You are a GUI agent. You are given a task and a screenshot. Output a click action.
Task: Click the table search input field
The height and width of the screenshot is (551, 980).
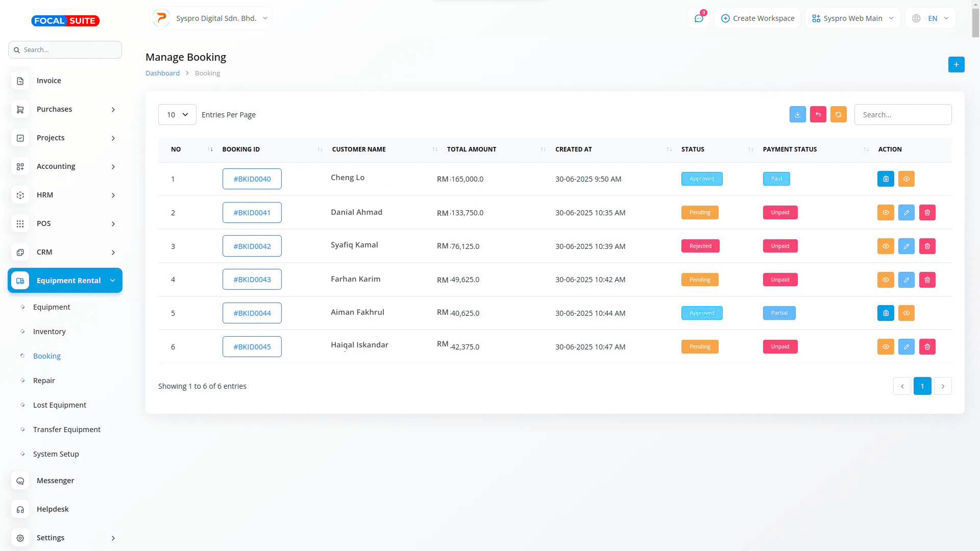point(902,115)
